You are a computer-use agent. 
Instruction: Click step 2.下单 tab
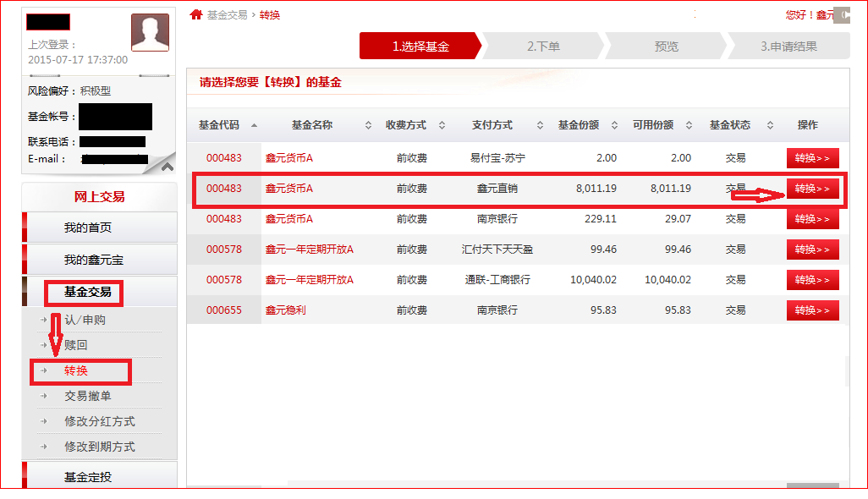click(544, 46)
